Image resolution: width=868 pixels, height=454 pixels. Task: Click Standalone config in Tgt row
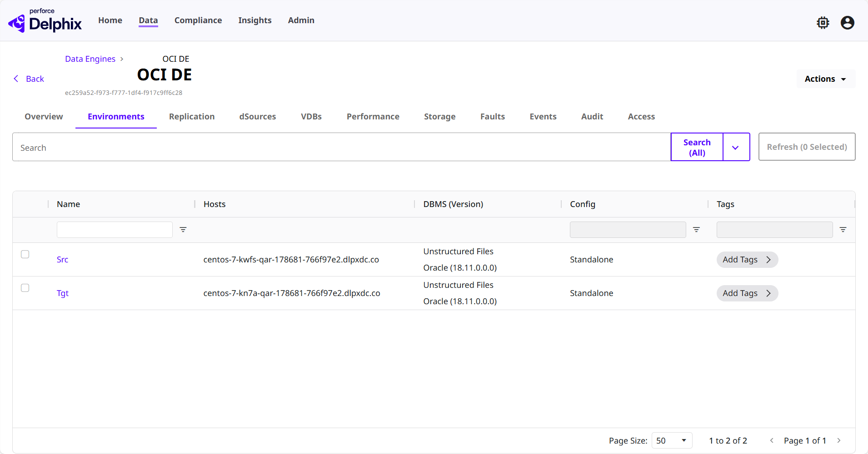point(592,293)
